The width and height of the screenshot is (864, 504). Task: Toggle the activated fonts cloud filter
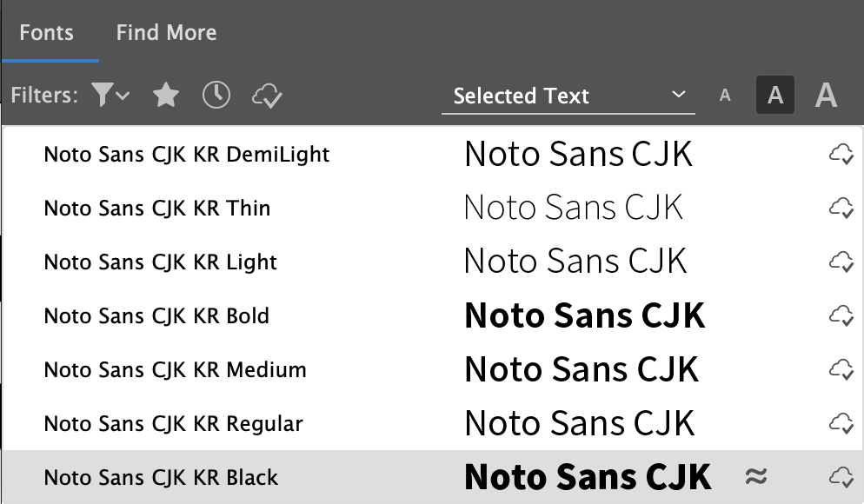267,96
